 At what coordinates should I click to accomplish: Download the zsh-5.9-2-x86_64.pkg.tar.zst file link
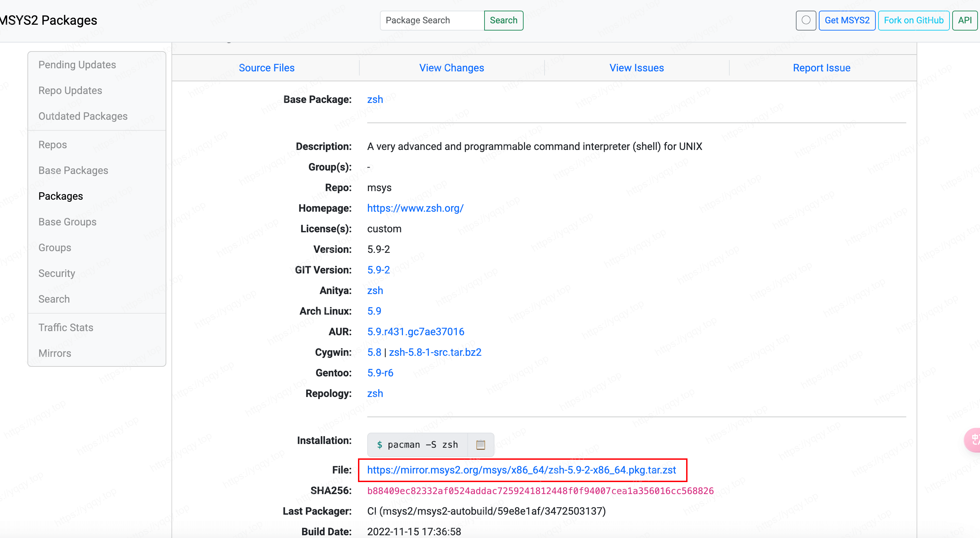(521, 470)
